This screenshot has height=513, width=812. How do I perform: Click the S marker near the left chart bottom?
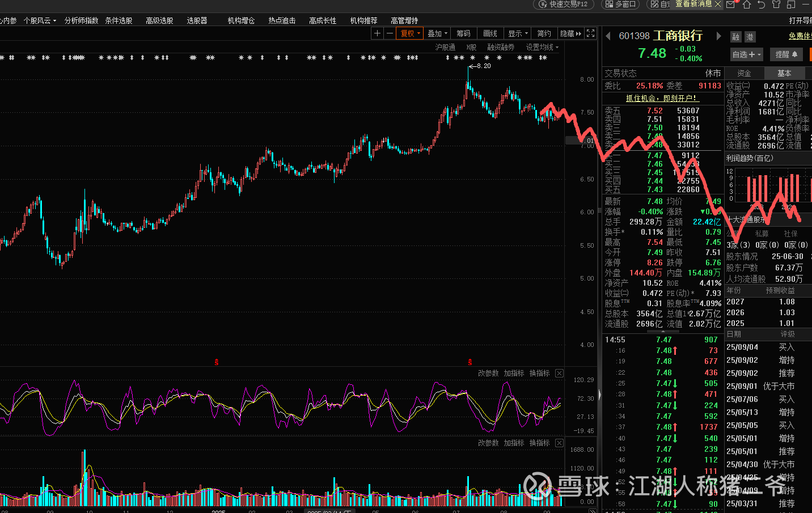point(216,362)
